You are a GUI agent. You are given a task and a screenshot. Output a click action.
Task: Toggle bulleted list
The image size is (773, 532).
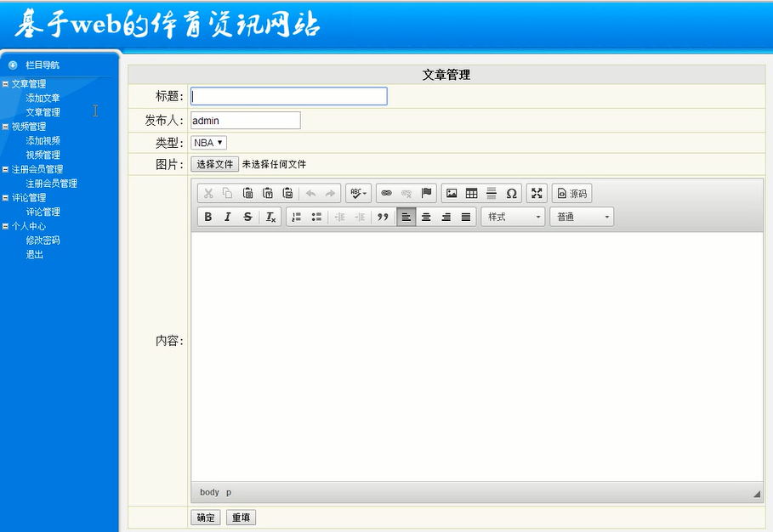point(316,217)
